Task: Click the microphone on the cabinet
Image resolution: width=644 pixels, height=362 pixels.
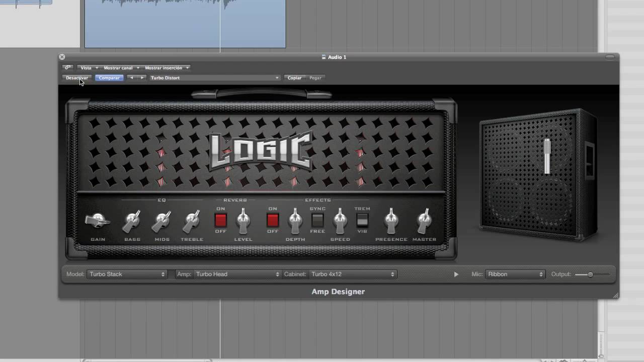Action: [x=547, y=156]
